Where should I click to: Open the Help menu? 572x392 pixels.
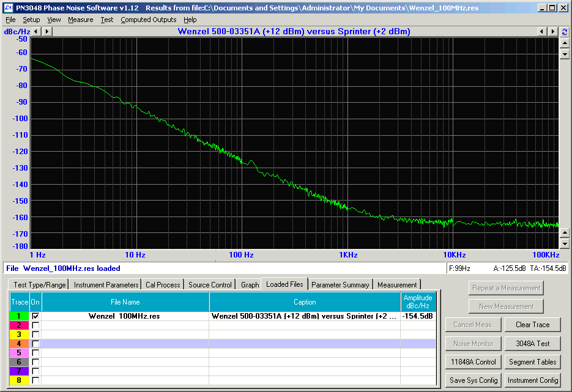tap(190, 20)
